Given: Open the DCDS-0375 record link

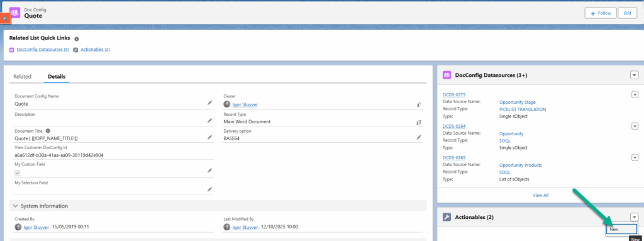Looking at the screenshot, I should coord(454,94).
